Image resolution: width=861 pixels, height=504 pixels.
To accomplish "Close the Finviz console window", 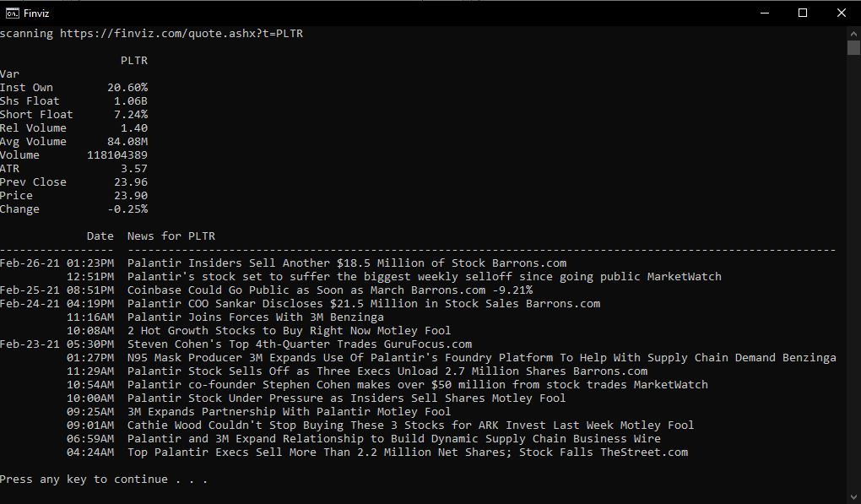I will click(842, 14).
